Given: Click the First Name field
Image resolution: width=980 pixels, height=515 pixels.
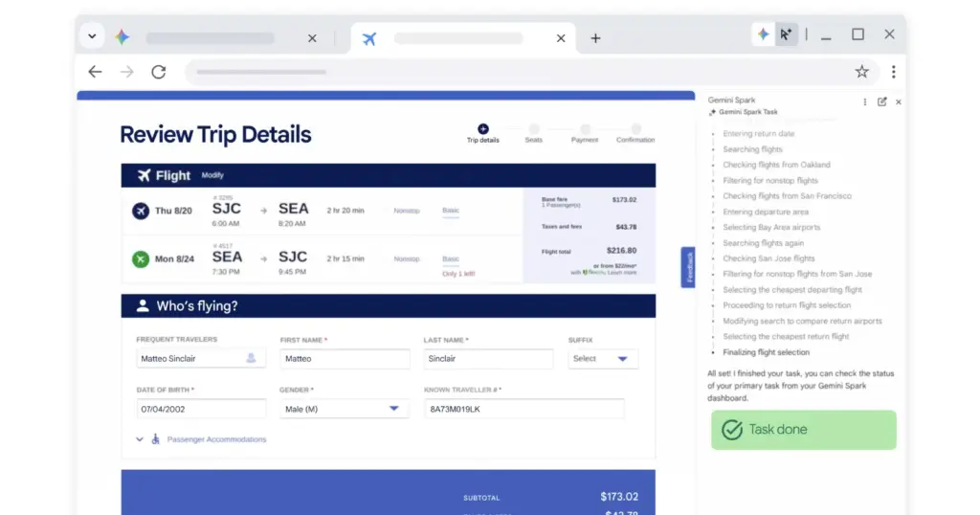Looking at the screenshot, I should [345, 359].
